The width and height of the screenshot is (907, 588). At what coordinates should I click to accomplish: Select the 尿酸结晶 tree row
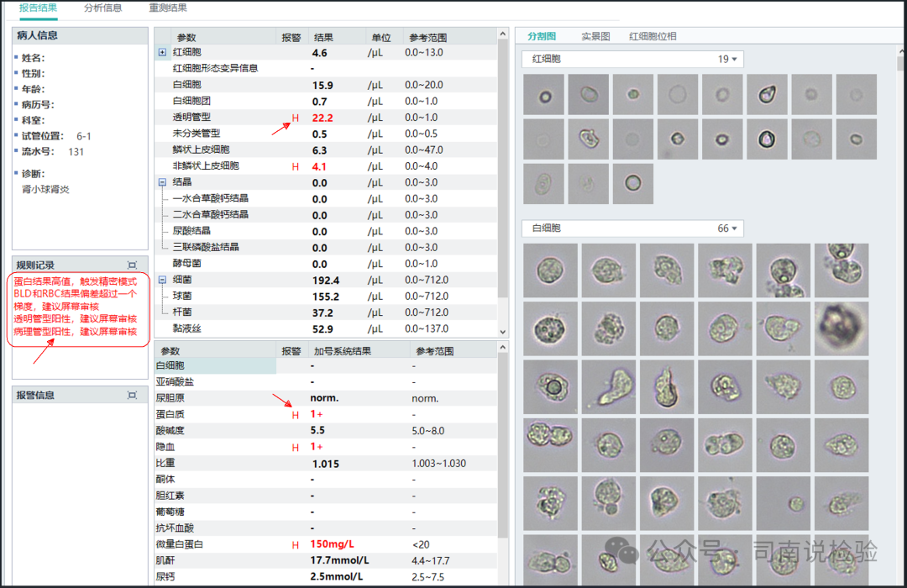click(x=325, y=231)
